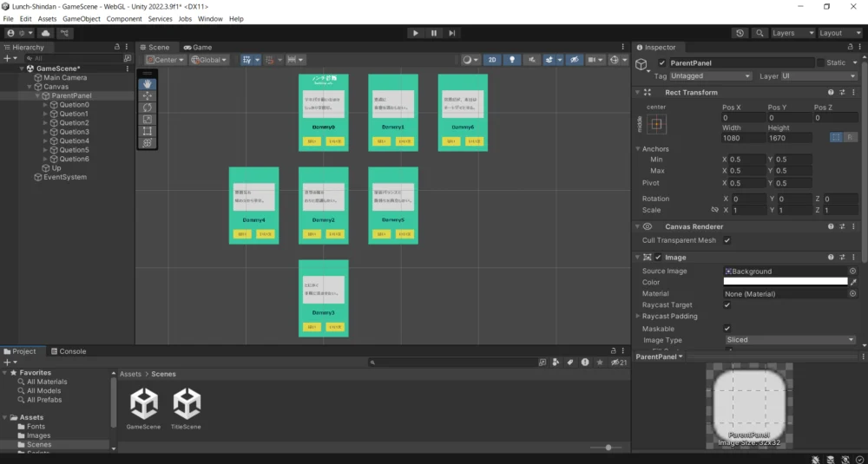Toggle Scene lighting bulb icon
868x464 pixels.
[512, 60]
